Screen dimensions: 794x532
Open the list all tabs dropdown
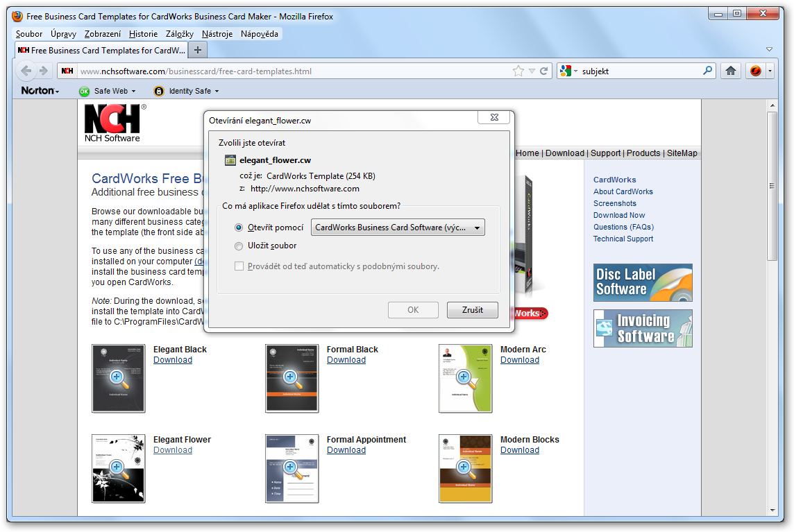tap(769, 50)
